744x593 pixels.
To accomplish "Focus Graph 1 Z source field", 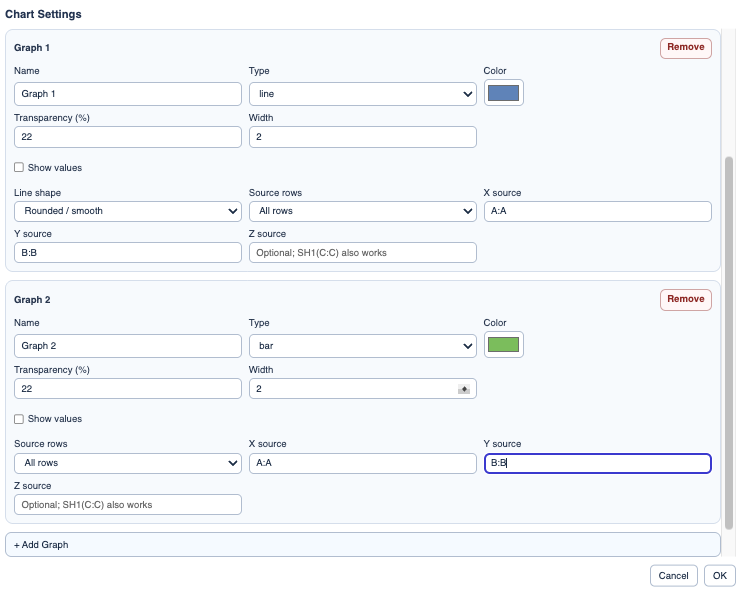I will [x=363, y=252].
